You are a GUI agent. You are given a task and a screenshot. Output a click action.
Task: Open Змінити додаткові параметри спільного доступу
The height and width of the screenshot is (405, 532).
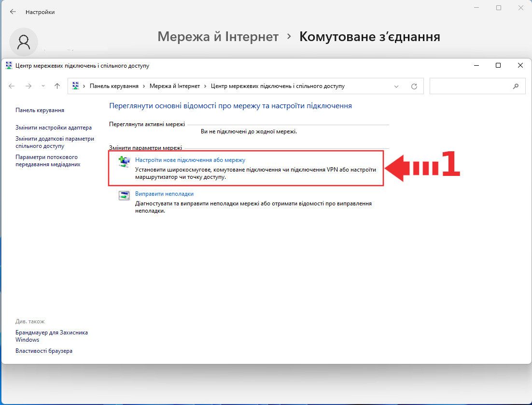(x=55, y=143)
